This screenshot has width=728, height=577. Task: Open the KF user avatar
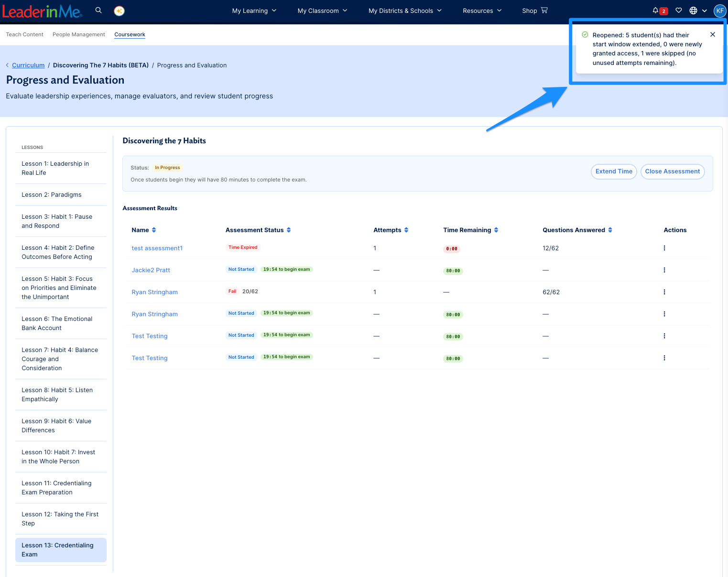click(x=720, y=11)
